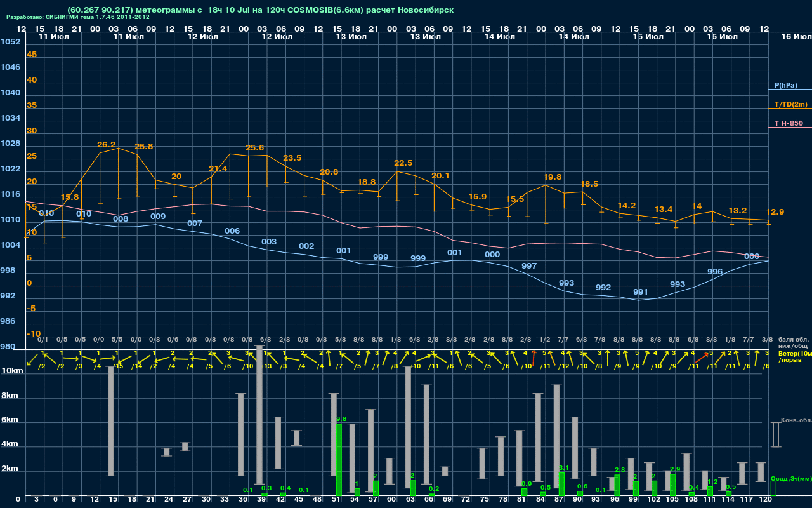
Task: Click the precipitation value 0.6
Action: (x=582, y=486)
